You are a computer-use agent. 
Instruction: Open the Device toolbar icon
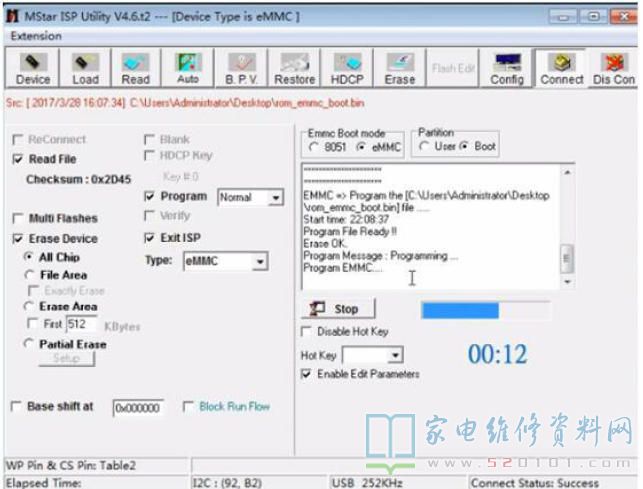pyautogui.click(x=33, y=68)
